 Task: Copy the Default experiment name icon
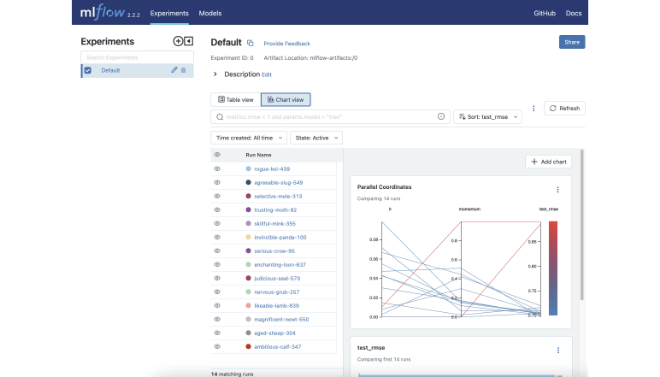250,43
